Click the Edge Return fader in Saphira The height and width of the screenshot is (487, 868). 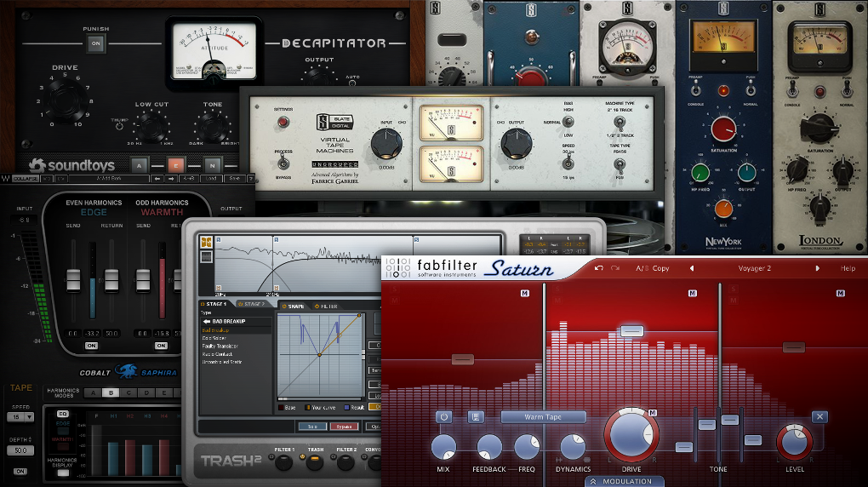pyautogui.click(x=111, y=280)
